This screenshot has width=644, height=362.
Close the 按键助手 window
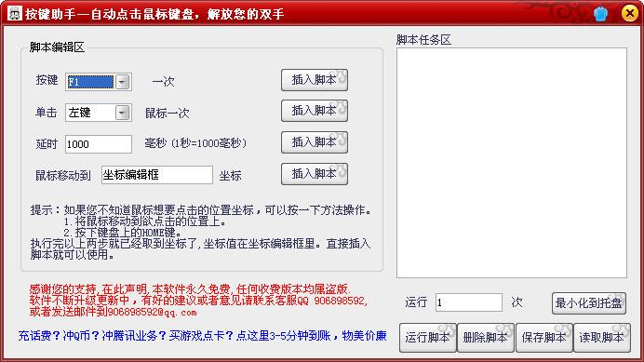click(x=629, y=13)
